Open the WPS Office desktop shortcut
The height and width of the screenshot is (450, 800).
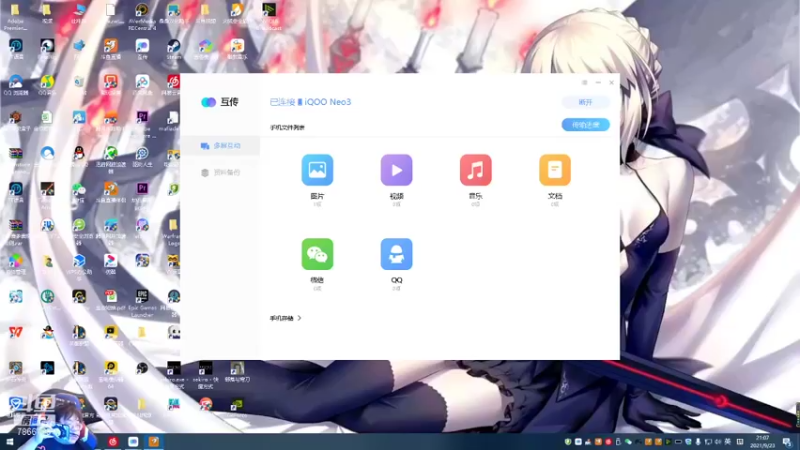tap(15, 332)
